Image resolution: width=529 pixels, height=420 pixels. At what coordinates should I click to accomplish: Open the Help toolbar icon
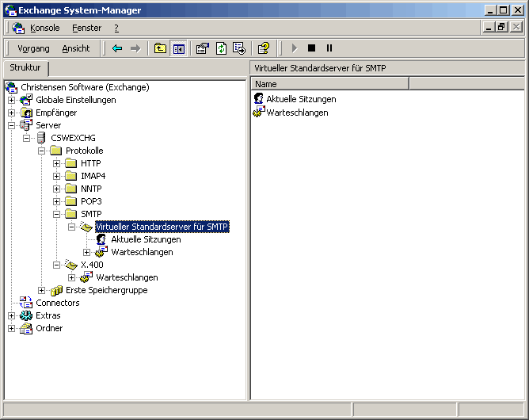tap(264, 48)
